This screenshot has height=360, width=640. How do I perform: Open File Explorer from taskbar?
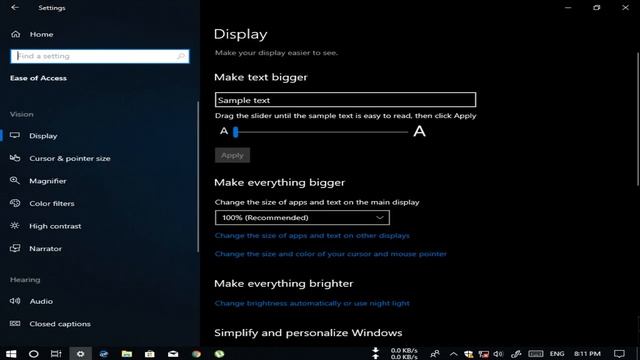coord(127,354)
